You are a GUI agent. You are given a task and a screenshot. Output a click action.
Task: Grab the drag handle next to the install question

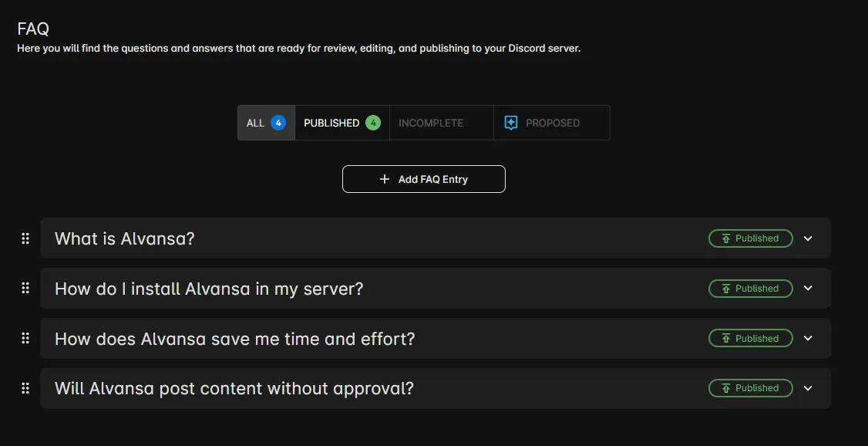[x=25, y=289]
